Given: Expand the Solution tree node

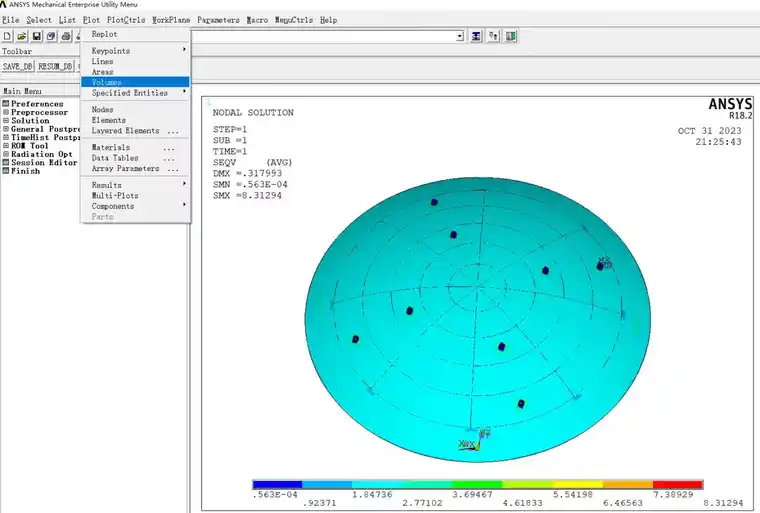Looking at the screenshot, I should (6, 120).
